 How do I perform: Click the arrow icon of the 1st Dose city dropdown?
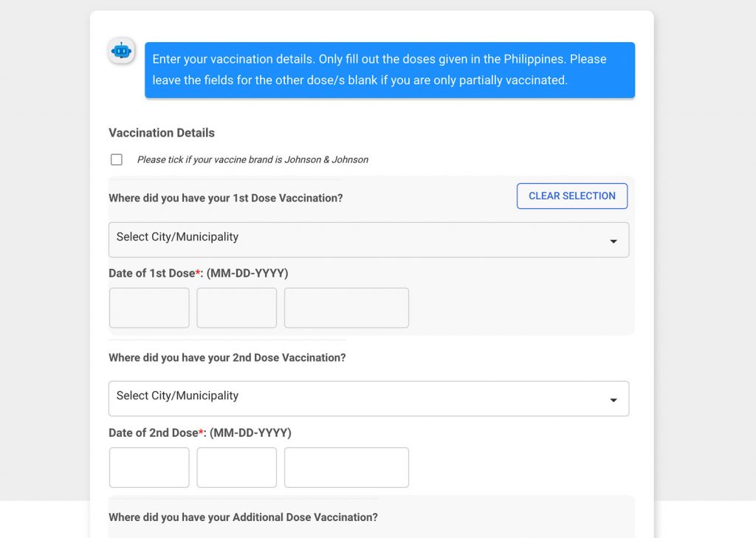614,241
